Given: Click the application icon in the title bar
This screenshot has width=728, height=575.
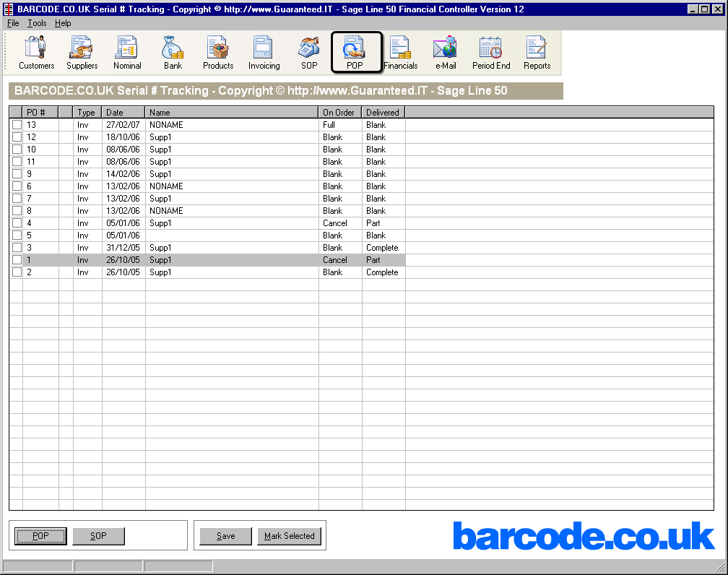Looking at the screenshot, I should click(x=9, y=9).
